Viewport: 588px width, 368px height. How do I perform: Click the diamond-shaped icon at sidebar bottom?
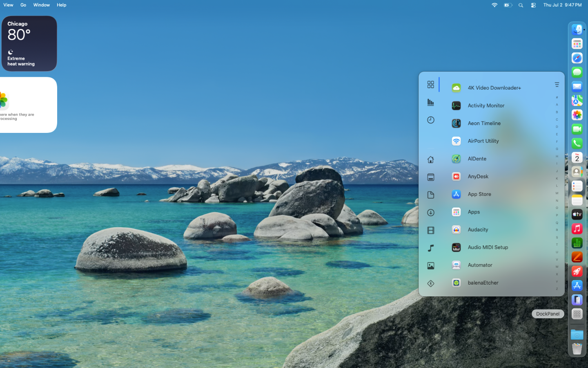(430, 283)
